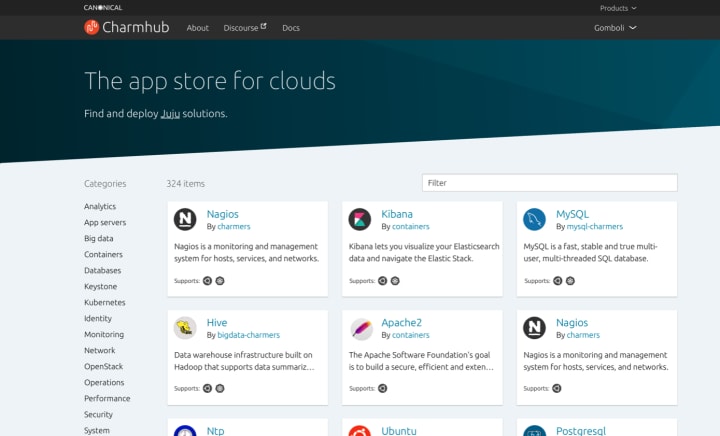Click the Hive bee logo icon
The width and height of the screenshot is (720, 436).
click(x=185, y=328)
